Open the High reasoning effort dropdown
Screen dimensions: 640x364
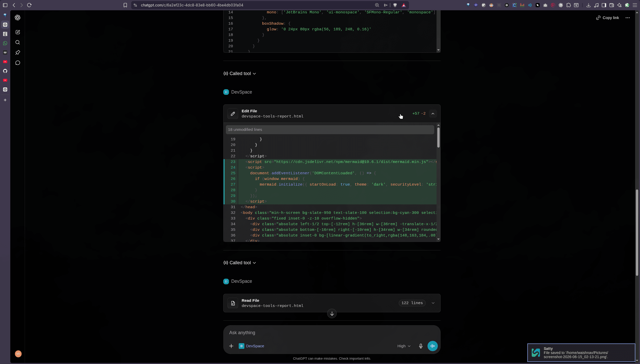pyautogui.click(x=404, y=346)
